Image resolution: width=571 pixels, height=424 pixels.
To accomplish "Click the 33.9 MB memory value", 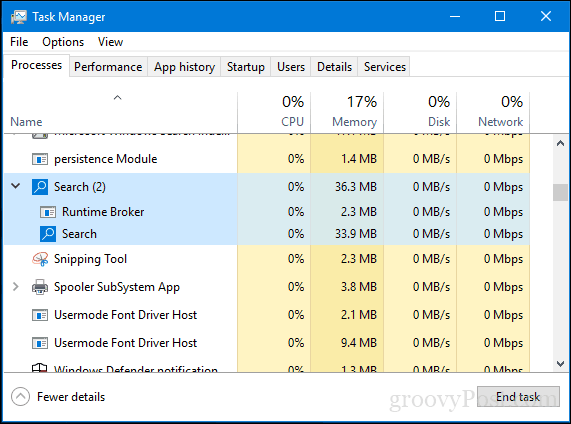I will [356, 234].
